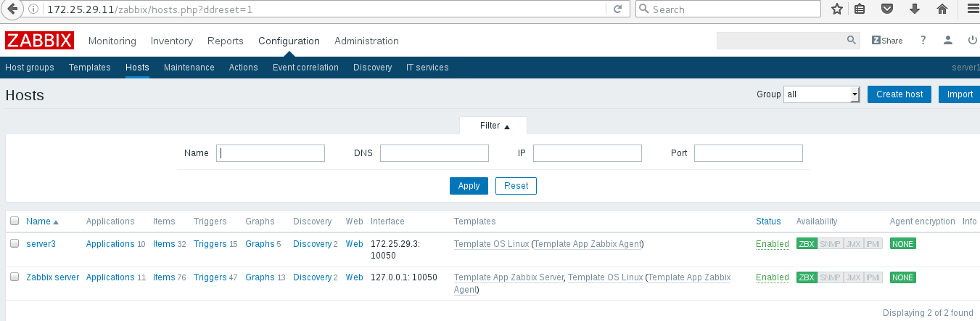This screenshot has height=321, width=980.
Task: Sort hosts by Status column
Action: (x=768, y=222)
